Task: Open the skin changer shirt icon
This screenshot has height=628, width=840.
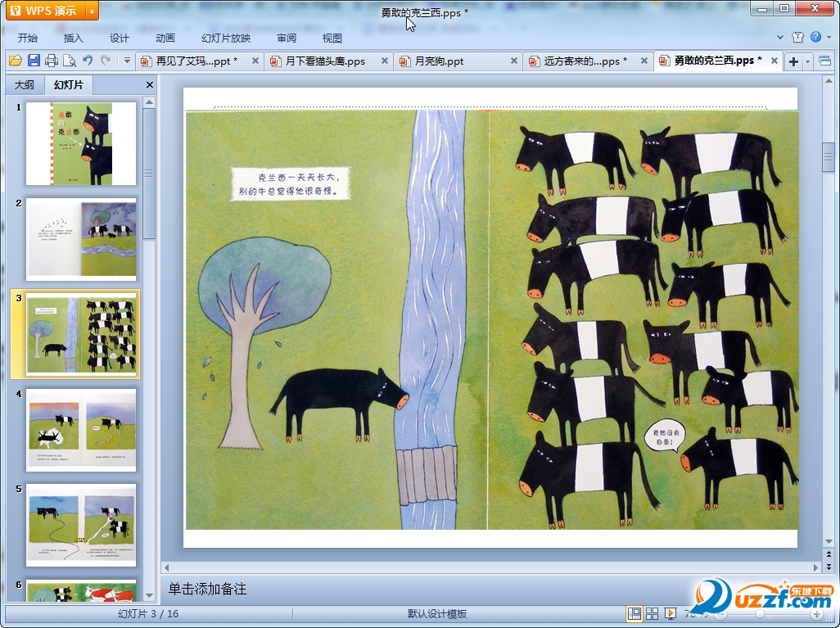Action: click(797, 37)
